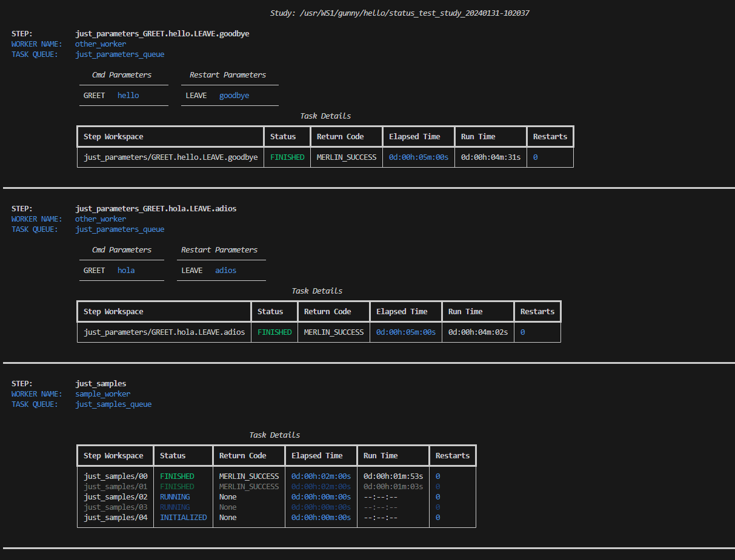
Task: Click 'Task Details' title above just_samples table
Action: coord(274,435)
